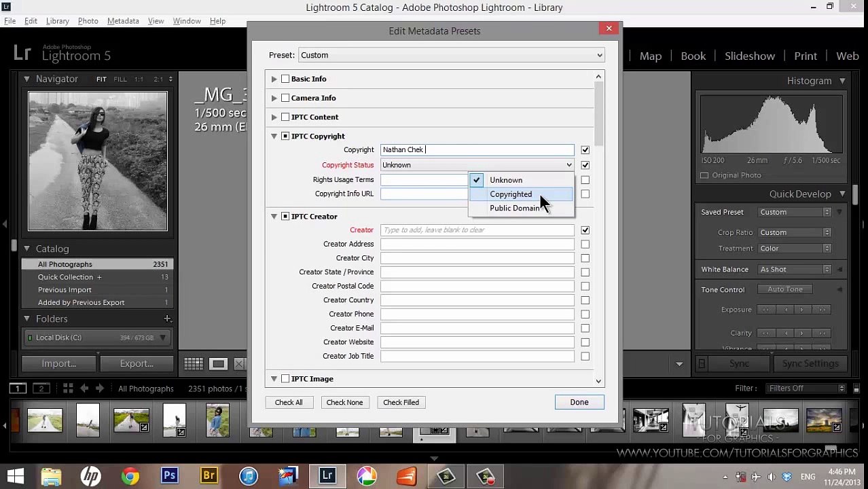This screenshot has height=489, width=868.
Task: Click the Check Filled button
Action: click(x=401, y=403)
